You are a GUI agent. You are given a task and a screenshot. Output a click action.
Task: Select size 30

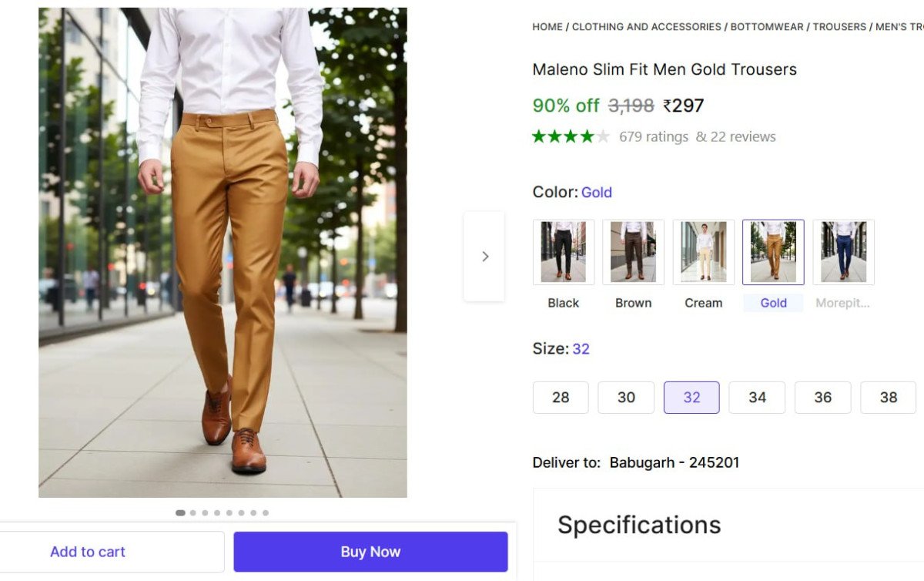point(626,398)
